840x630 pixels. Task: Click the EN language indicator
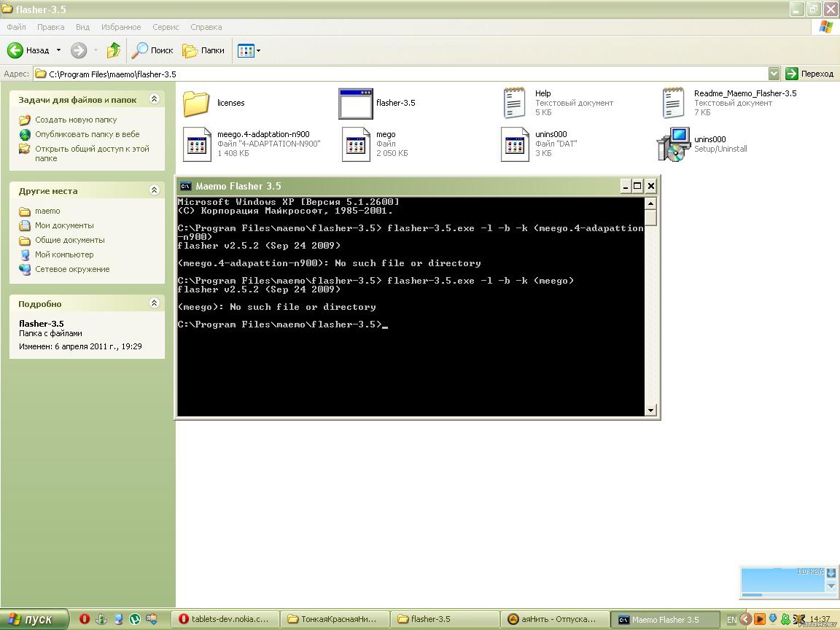(731, 619)
